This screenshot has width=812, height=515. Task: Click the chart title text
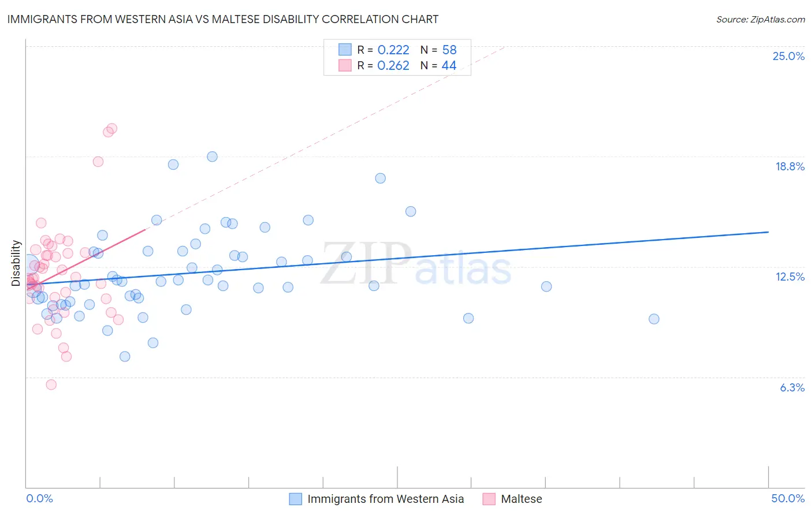[x=223, y=19]
